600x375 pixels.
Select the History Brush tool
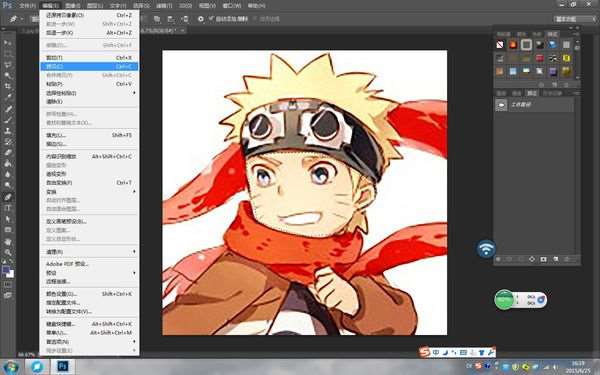pos(8,142)
